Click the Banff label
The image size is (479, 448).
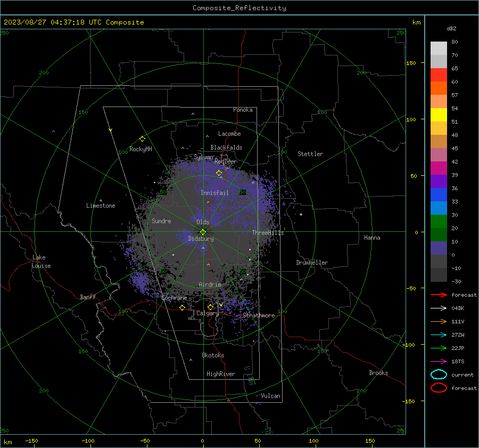point(88,297)
